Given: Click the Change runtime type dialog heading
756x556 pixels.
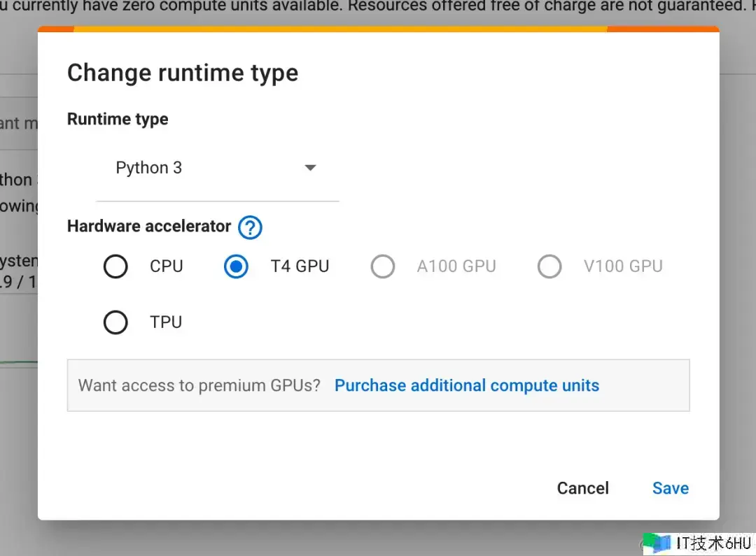Looking at the screenshot, I should [x=183, y=73].
